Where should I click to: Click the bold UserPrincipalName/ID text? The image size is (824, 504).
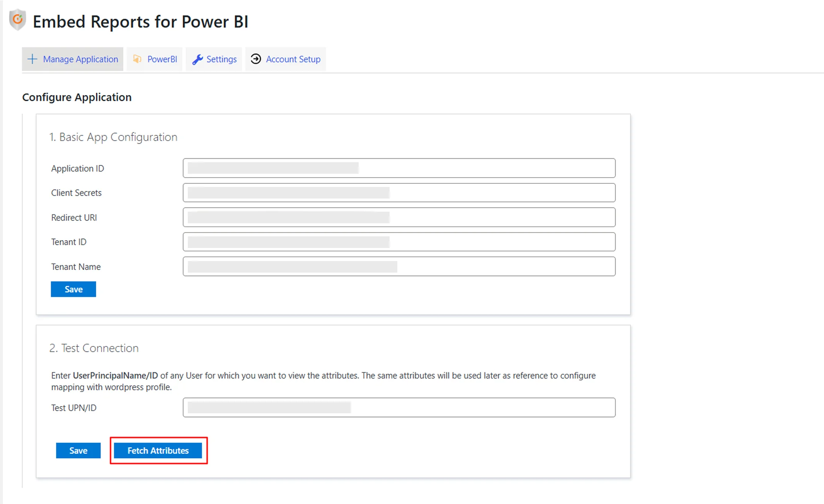click(x=116, y=376)
